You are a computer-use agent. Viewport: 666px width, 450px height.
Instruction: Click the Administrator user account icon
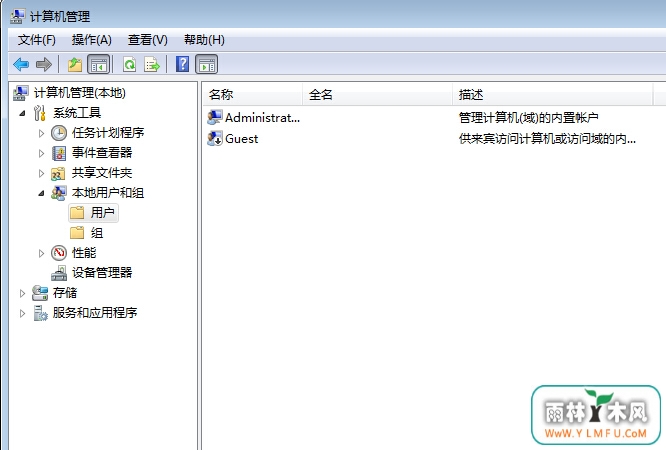coord(214,117)
